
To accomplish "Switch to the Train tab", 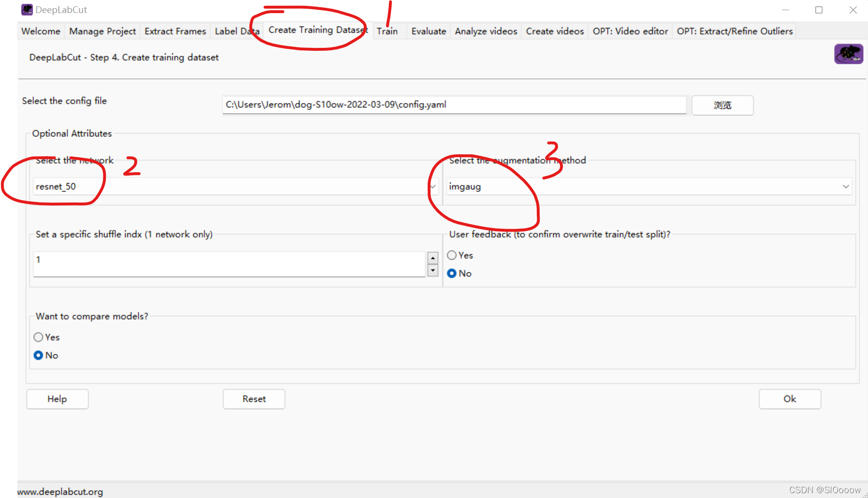I will click(387, 31).
